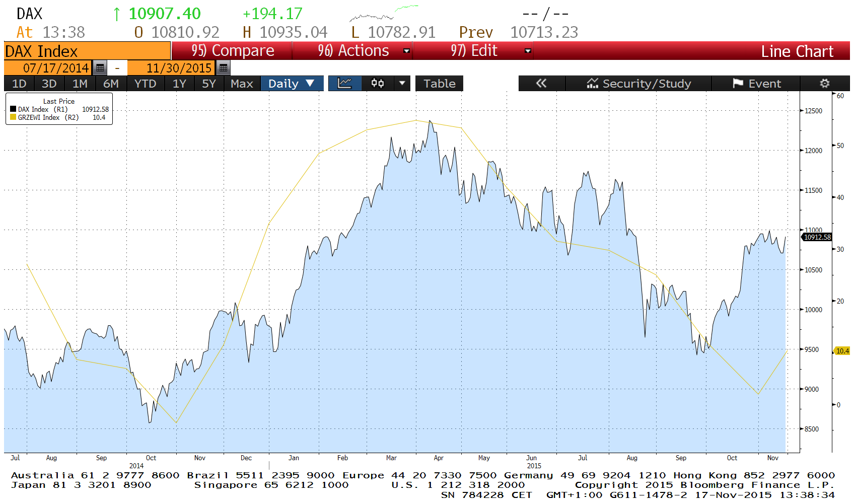Open the 96) Actions menu
The image size is (854, 504).
(353, 51)
